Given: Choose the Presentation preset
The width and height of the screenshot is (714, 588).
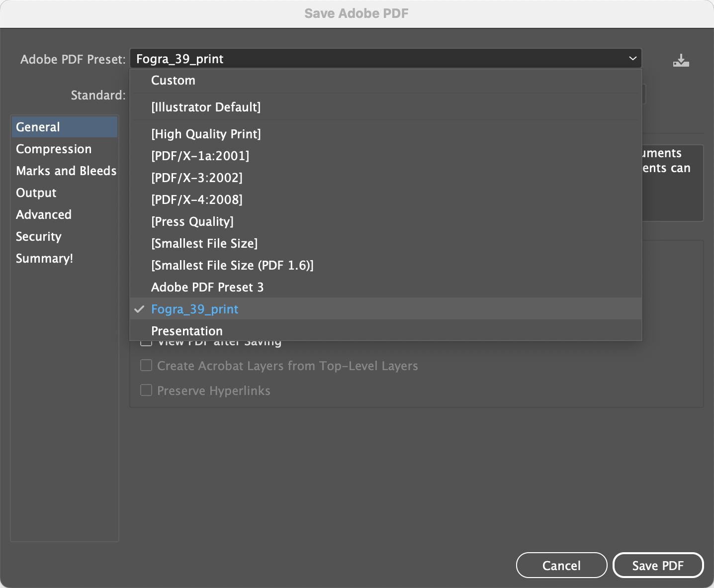Looking at the screenshot, I should [x=385, y=330].
